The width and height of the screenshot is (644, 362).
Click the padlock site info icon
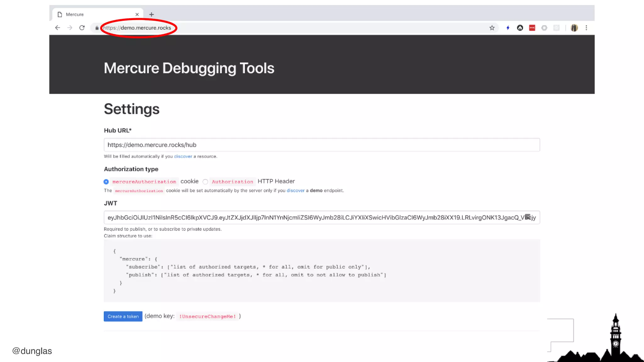97,28
